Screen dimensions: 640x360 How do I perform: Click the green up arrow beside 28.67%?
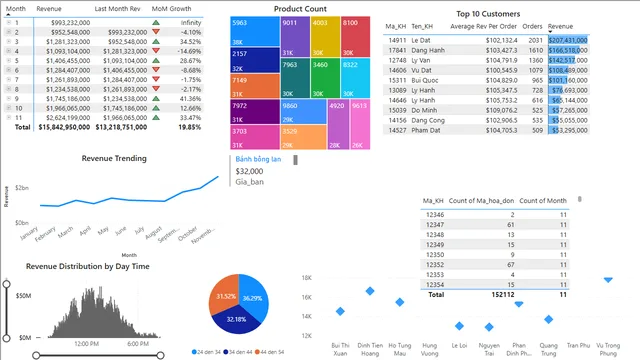(156, 60)
